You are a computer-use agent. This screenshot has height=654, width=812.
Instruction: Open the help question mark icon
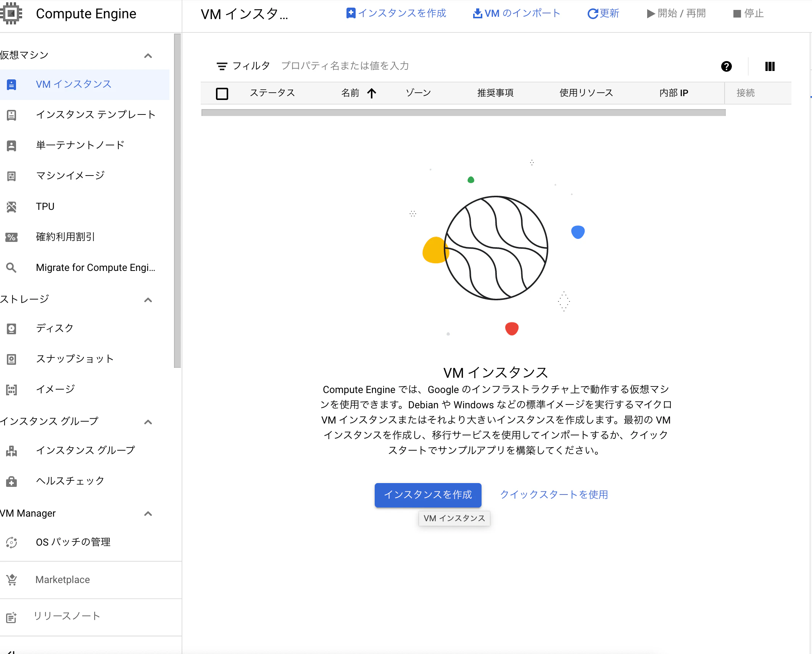click(x=726, y=66)
